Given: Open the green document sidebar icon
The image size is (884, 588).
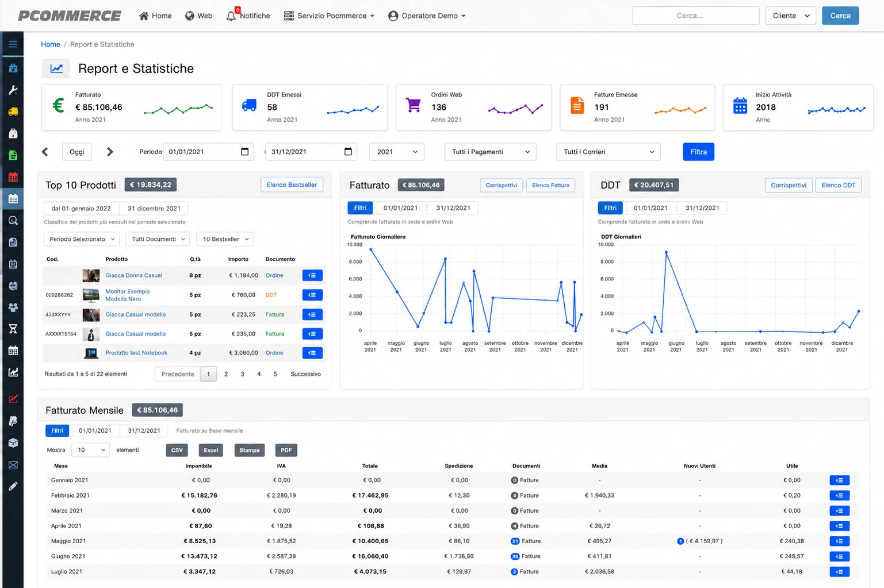Looking at the screenshot, I should point(13,155).
